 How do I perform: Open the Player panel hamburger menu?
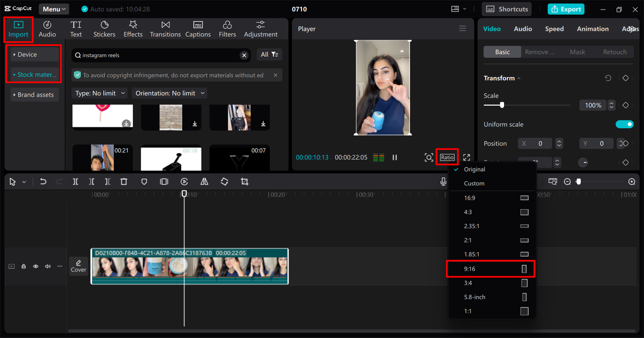click(x=462, y=29)
